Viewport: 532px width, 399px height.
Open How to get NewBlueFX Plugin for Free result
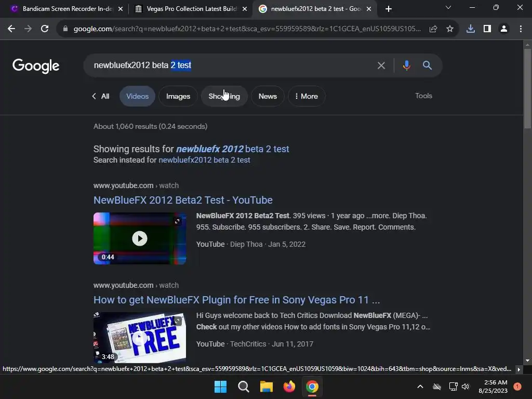click(236, 300)
